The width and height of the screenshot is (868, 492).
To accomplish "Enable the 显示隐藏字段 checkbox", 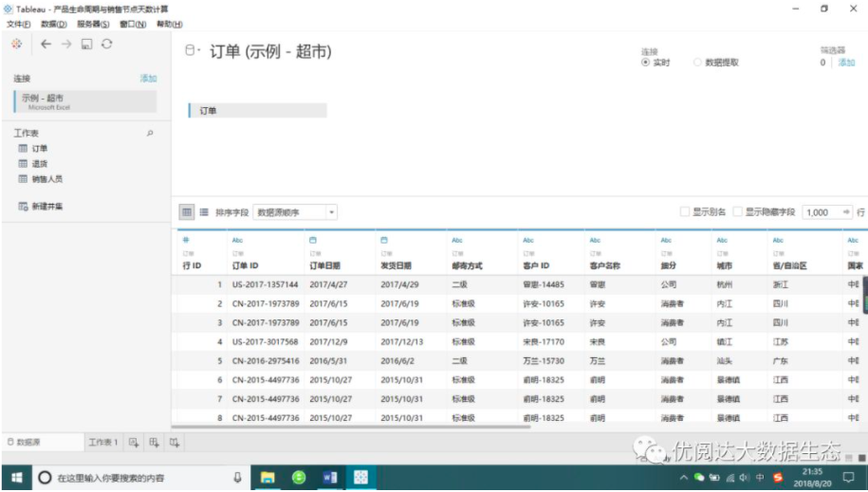I will 737,212.
